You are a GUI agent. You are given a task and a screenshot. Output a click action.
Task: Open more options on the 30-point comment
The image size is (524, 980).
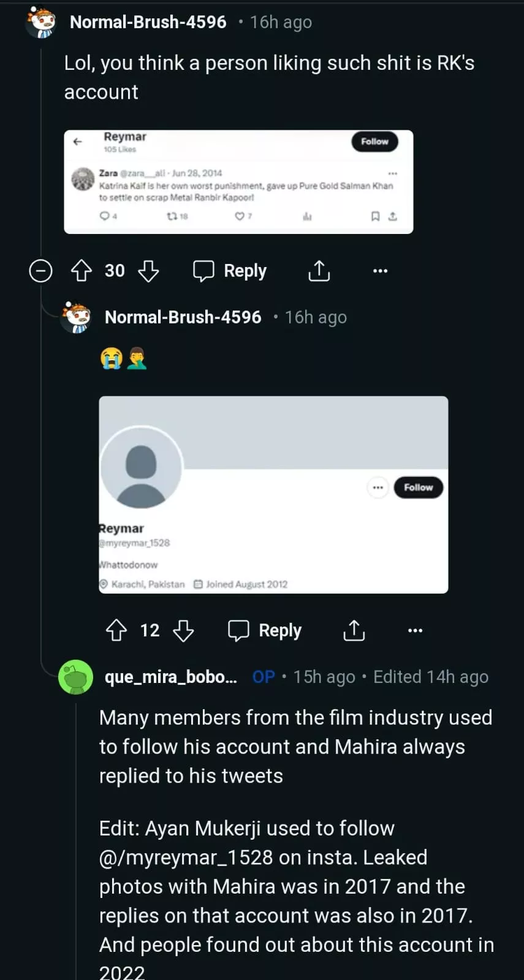[x=380, y=271]
